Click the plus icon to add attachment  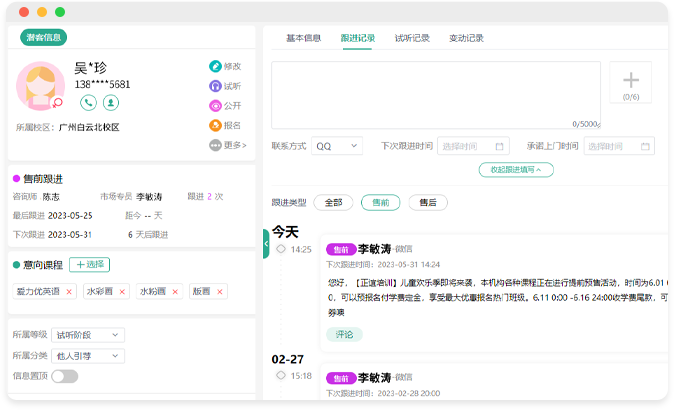click(x=631, y=80)
